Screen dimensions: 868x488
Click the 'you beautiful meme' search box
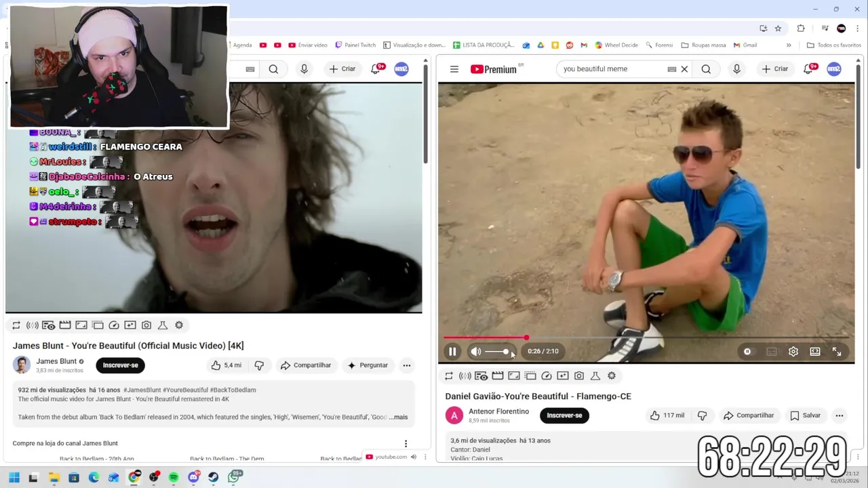(x=612, y=69)
